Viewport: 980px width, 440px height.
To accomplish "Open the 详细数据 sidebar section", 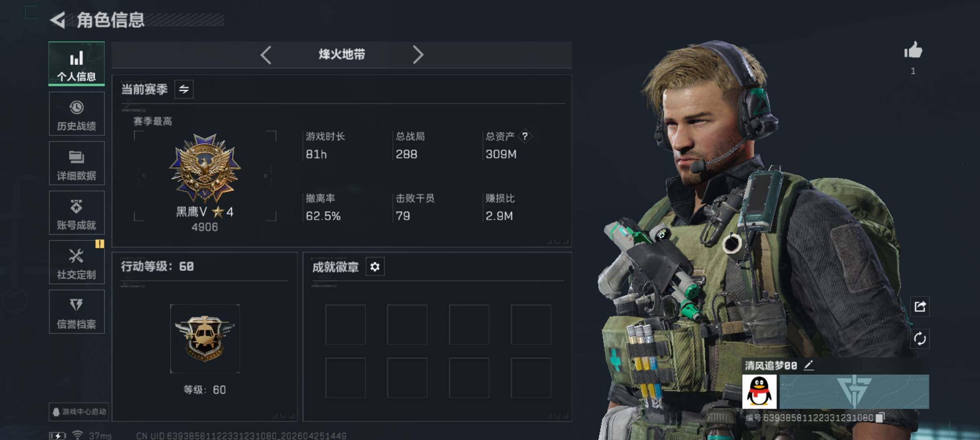I will tap(77, 163).
